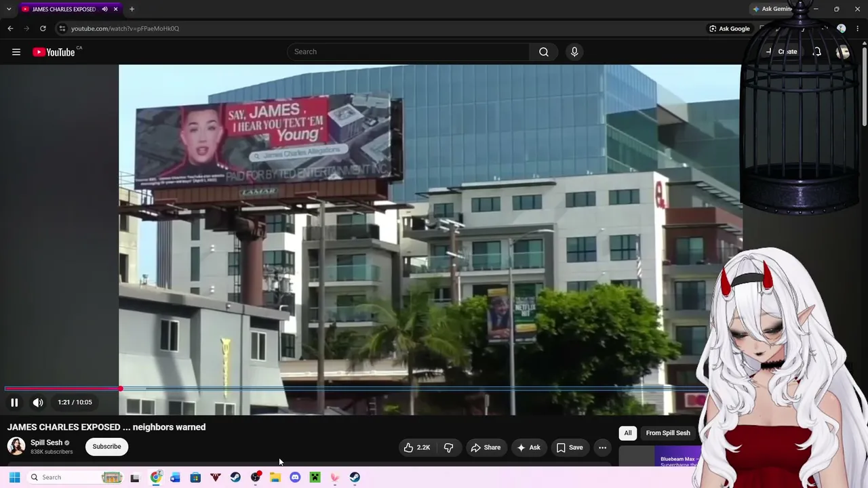The width and height of the screenshot is (868, 488).
Task: Open Task View on the taskbar
Action: coord(135,478)
